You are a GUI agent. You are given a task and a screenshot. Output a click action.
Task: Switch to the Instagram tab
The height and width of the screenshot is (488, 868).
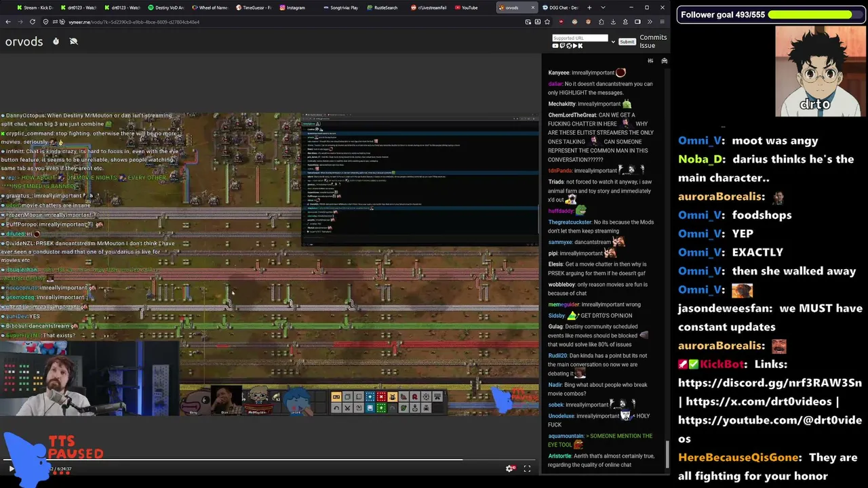pyautogui.click(x=296, y=7)
